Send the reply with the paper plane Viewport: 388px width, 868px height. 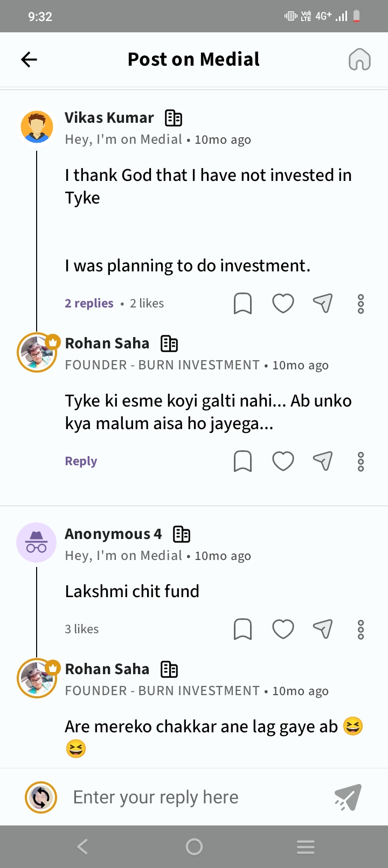point(348,797)
